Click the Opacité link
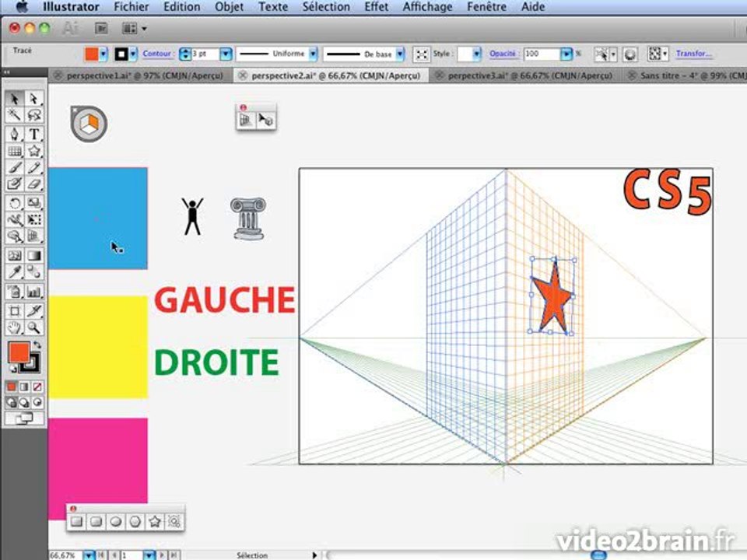Screen dimensions: 747x560 point(503,54)
